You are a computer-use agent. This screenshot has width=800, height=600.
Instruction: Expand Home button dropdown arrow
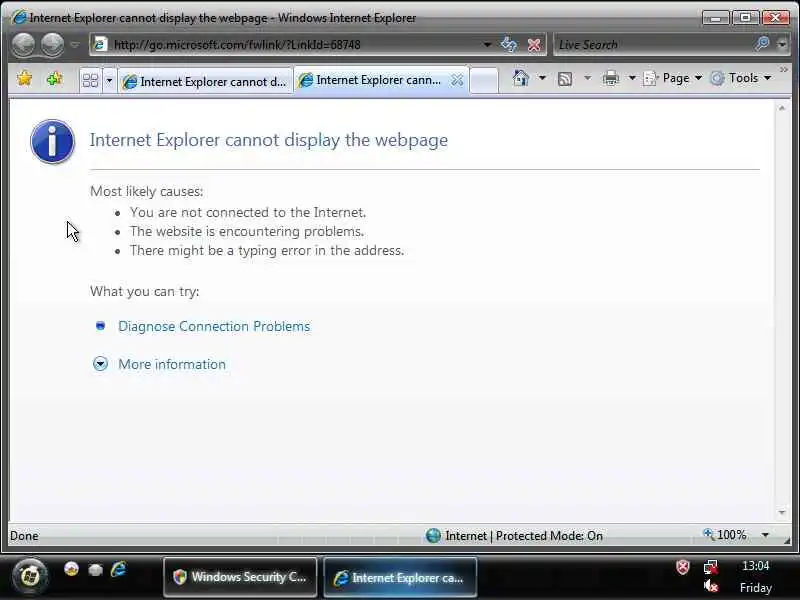tap(542, 78)
